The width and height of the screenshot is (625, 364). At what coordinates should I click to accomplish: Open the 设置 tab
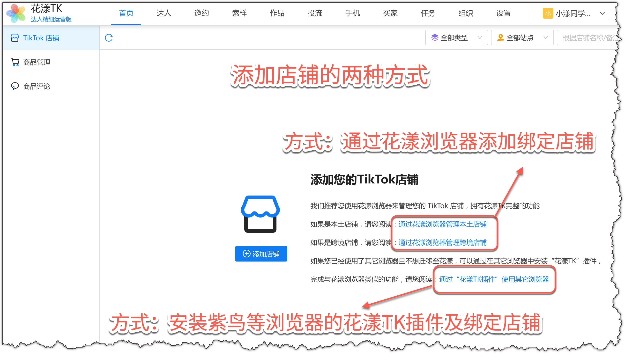click(x=504, y=13)
